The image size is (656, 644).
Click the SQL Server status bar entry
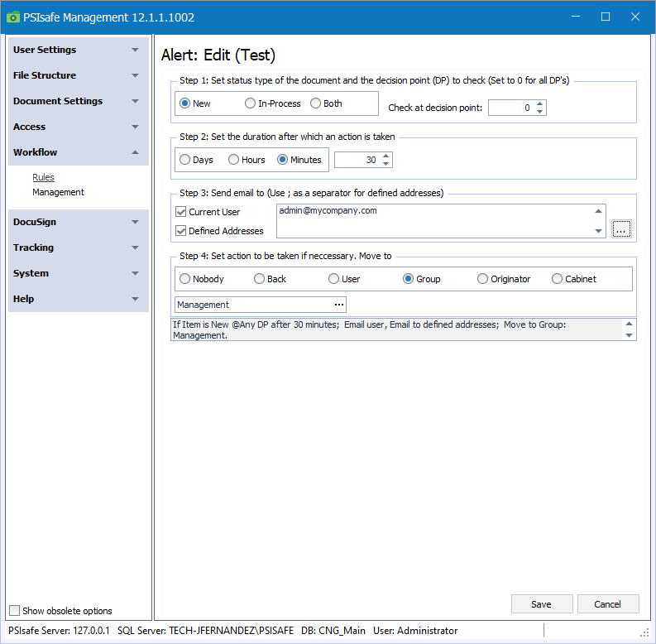[205, 631]
